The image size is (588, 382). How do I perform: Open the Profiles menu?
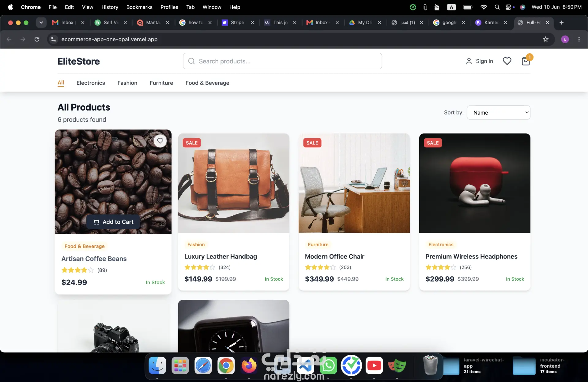tap(169, 7)
